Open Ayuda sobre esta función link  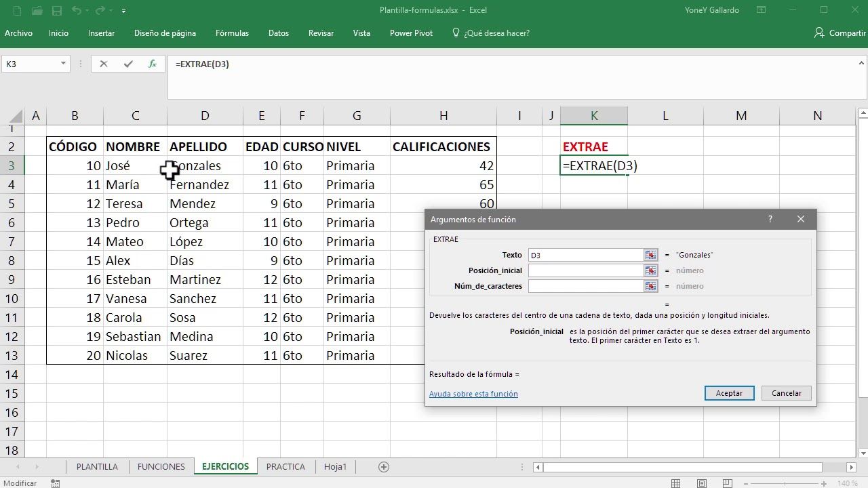point(473,394)
